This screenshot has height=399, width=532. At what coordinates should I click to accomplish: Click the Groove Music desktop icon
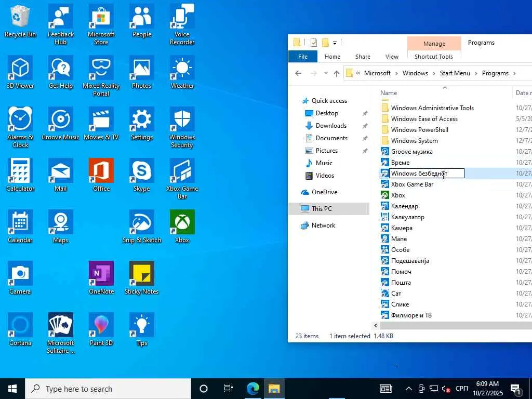coord(61,124)
